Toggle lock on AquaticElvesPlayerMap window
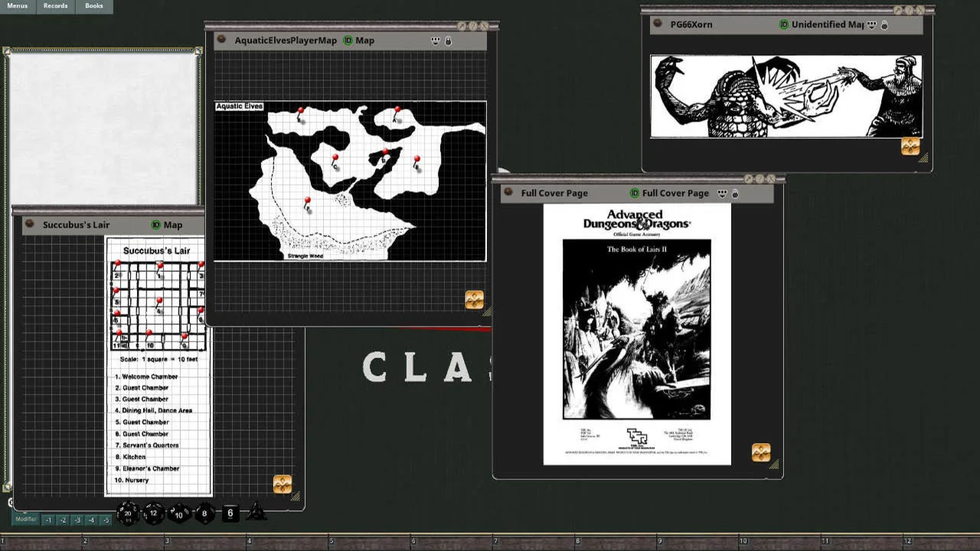980x551 pixels. tap(449, 41)
